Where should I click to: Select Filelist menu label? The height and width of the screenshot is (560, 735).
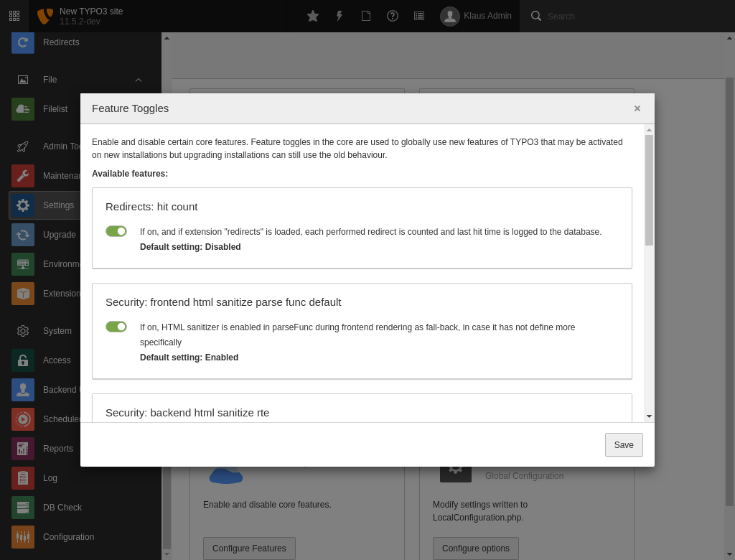(55, 109)
